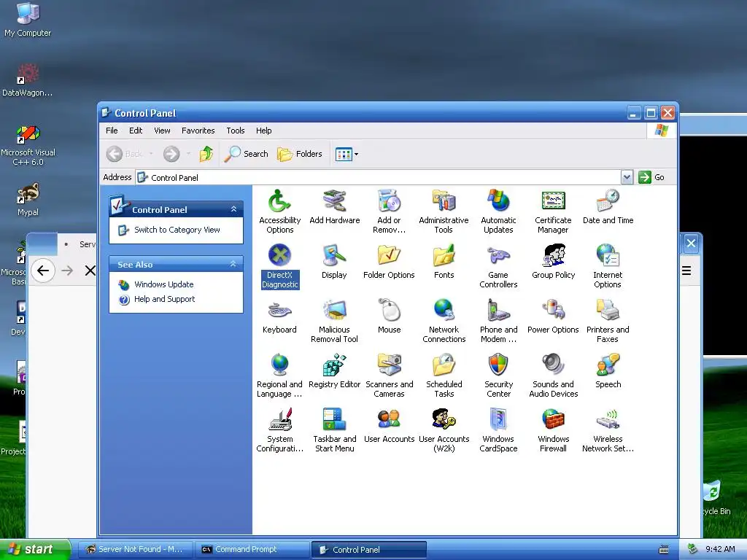Expand the Forward history dropdown arrow

click(x=188, y=154)
